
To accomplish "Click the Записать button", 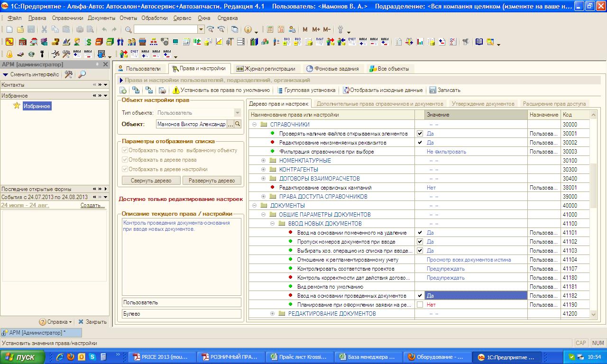I will pyautogui.click(x=445, y=90).
